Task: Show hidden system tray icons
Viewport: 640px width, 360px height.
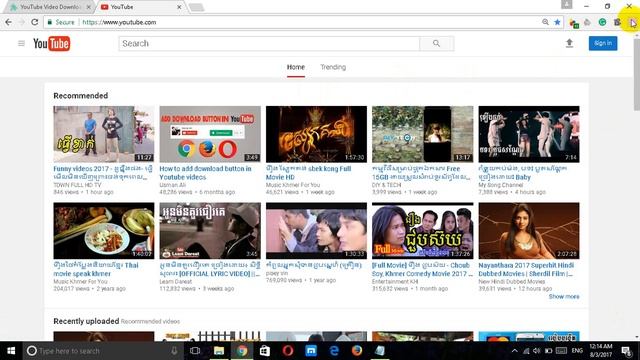Action: pyautogui.click(x=514, y=351)
